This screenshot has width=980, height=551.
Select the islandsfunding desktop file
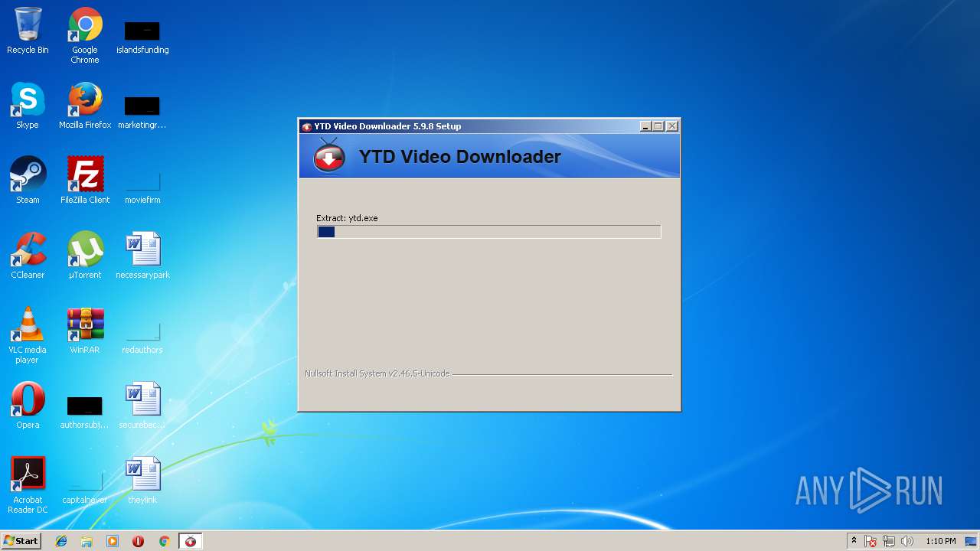[x=142, y=35]
